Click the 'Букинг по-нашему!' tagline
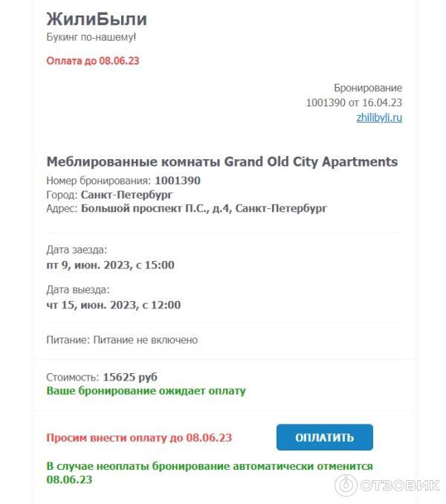Screen dimensions: 446x504 click(91, 36)
